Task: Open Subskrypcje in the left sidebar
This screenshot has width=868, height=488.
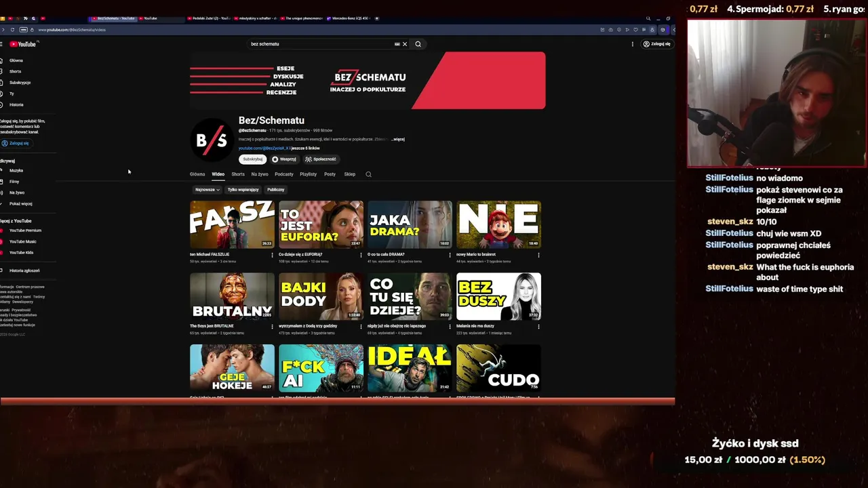Action: click(20, 83)
